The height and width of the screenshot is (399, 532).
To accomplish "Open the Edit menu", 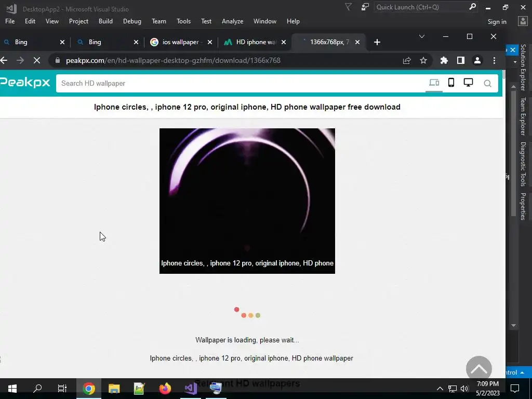I will [x=30, y=21].
